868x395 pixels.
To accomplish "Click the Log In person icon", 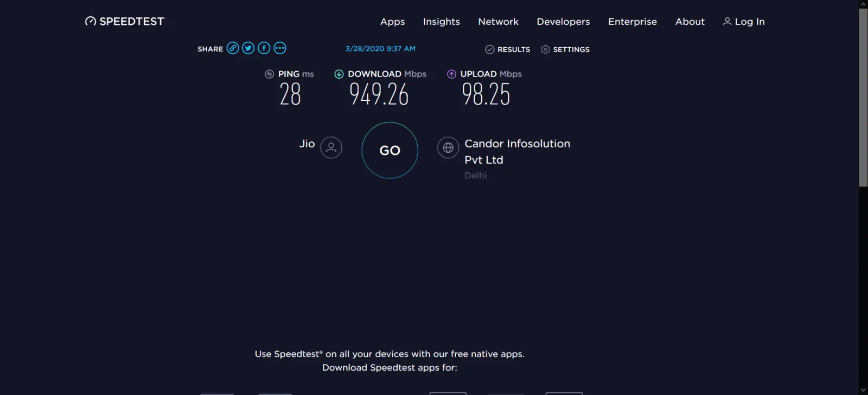I will [727, 21].
